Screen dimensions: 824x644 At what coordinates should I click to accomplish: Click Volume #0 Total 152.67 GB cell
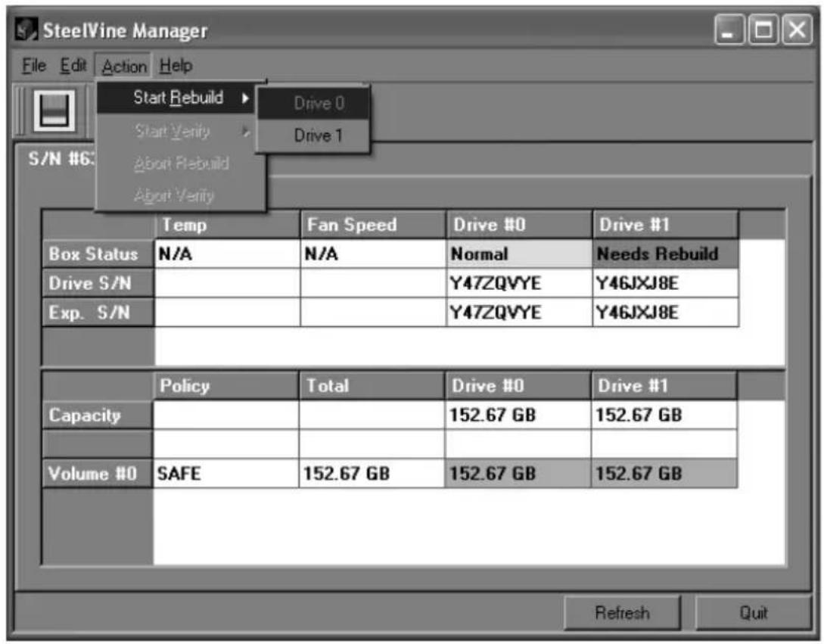click(x=372, y=474)
